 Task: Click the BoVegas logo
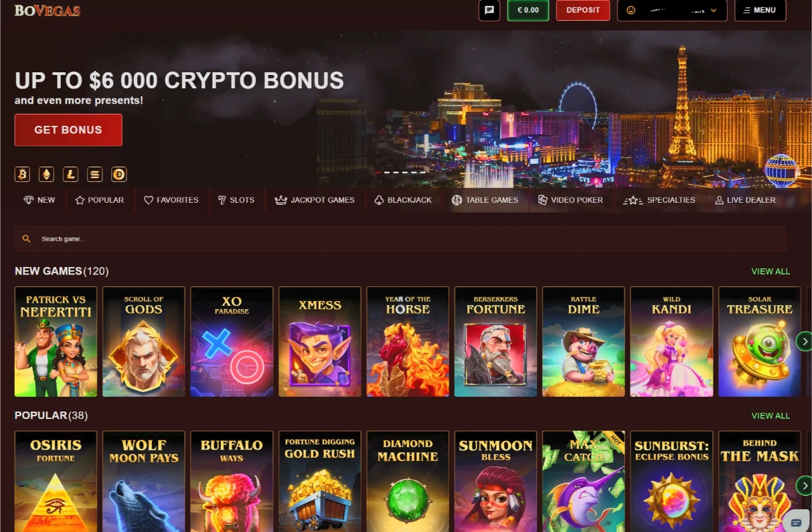(x=48, y=11)
